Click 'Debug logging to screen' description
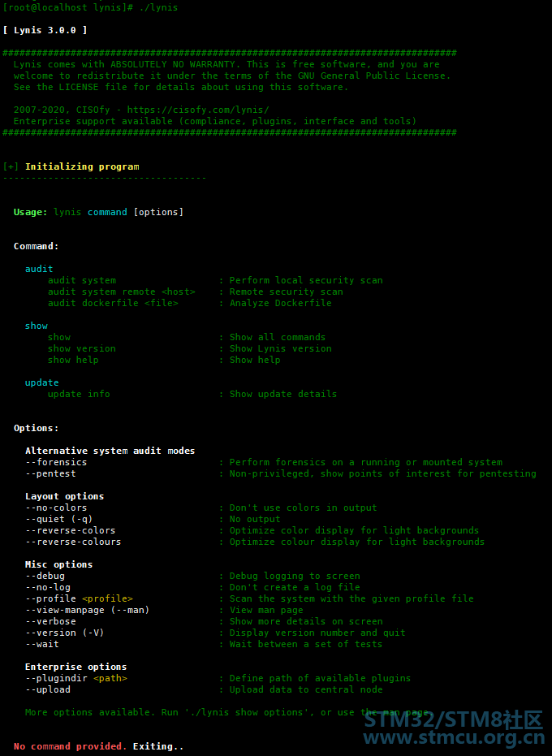This screenshot has height=756, width=552. [295, 577]
